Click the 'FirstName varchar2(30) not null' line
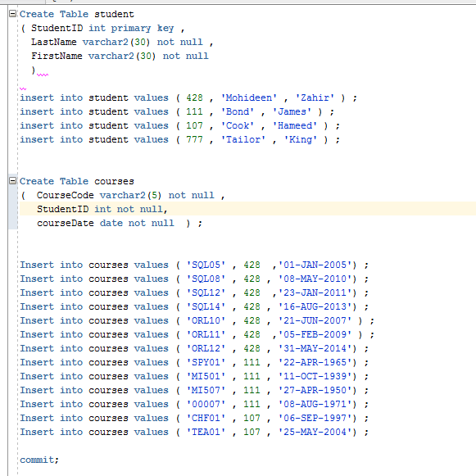 (x=120, y=56)
